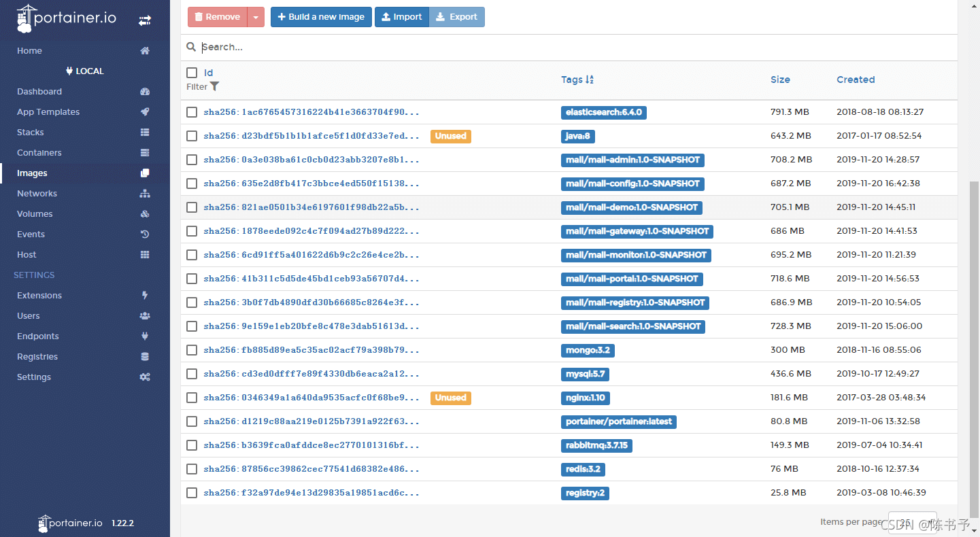Click the Filter funnel icon
Image resolution: width=980 pixels, height=537 pixels.
click(215, 86)
